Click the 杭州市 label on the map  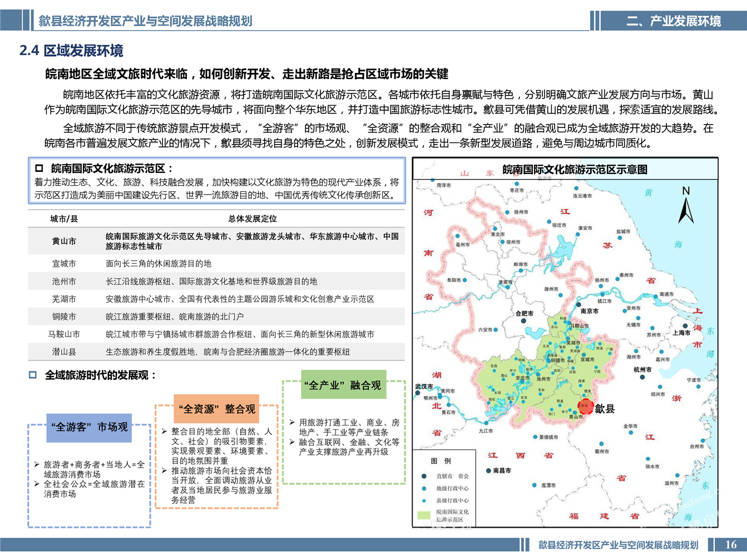click(642, 369)
